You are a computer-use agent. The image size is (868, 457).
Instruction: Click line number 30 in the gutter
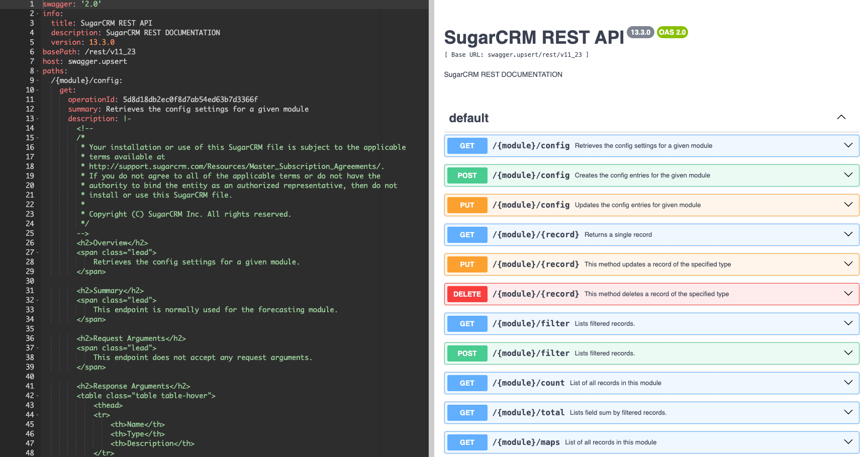pos(30,281)
